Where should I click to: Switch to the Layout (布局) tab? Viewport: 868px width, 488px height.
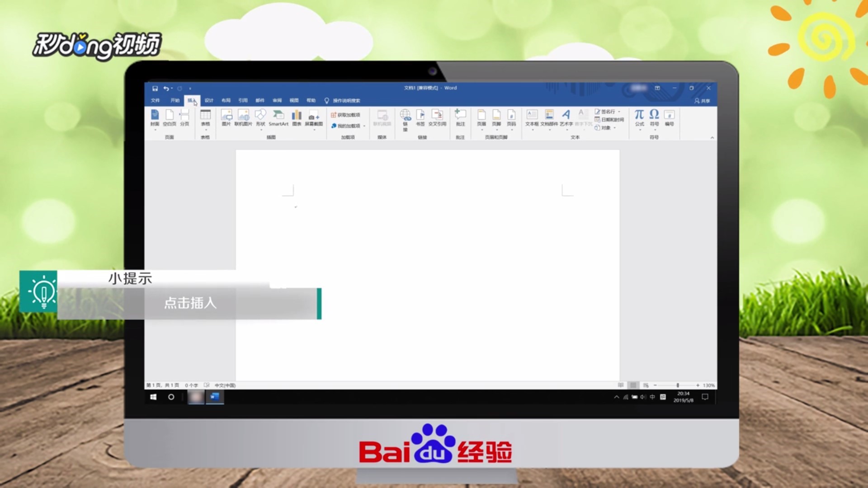(226, 100)
